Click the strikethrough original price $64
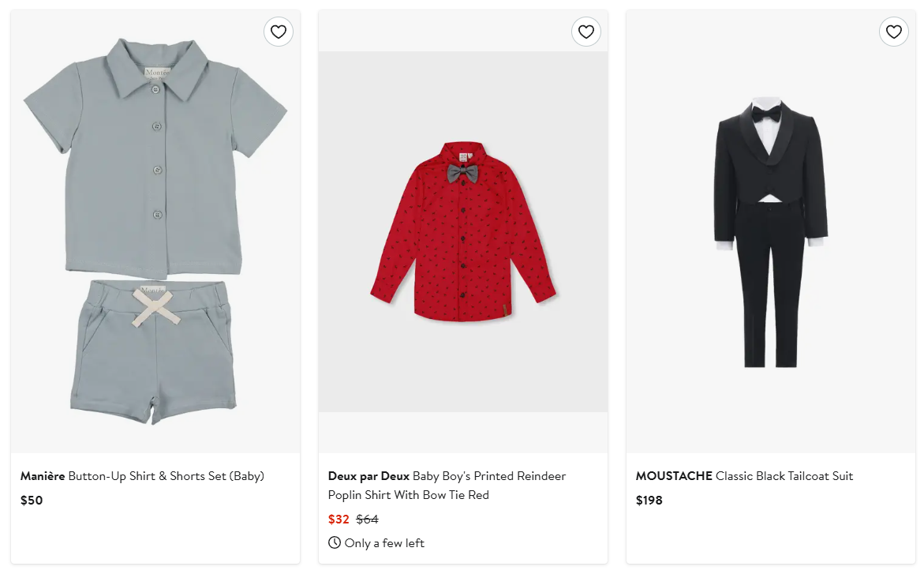 click(368, 519)
